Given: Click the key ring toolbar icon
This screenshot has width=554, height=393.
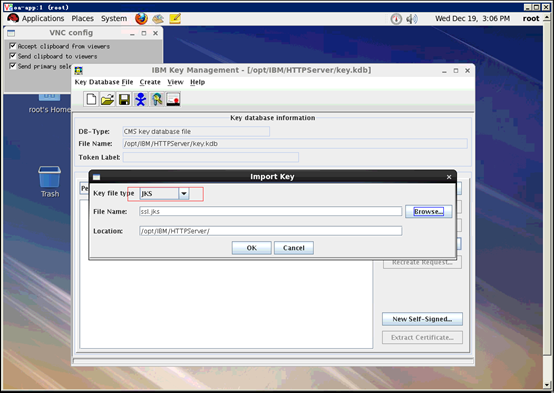Looking at the screenshot, I should (x=157, y=99).
